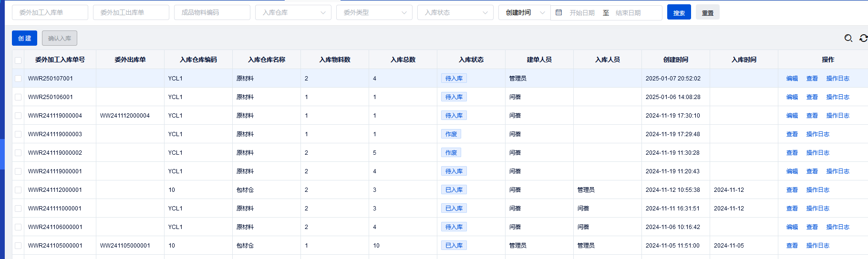Click the refresh table icon
The width and height of the screenshot is (868, 259).
[863, 38]
